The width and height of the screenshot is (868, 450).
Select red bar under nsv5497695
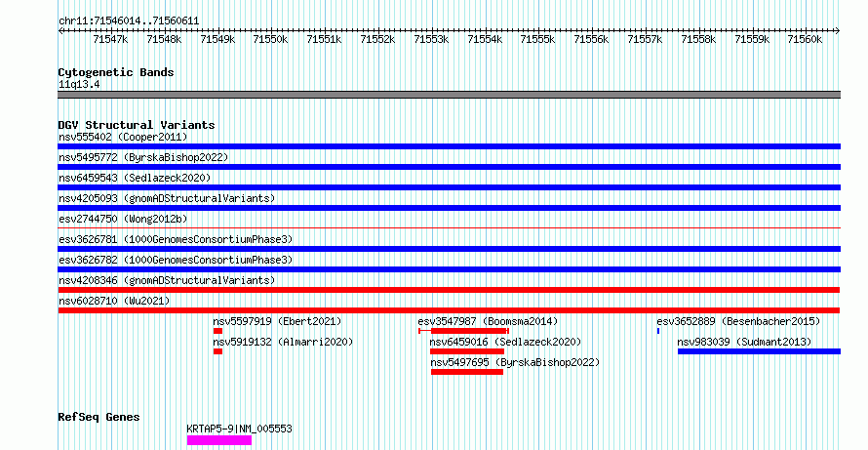click(x=467, y=372)
